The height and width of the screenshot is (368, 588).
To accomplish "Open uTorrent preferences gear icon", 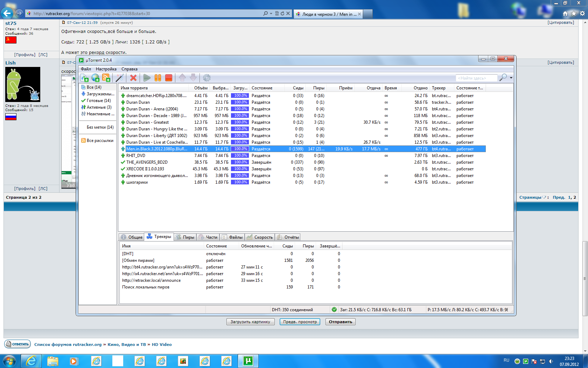I will 207,78.
